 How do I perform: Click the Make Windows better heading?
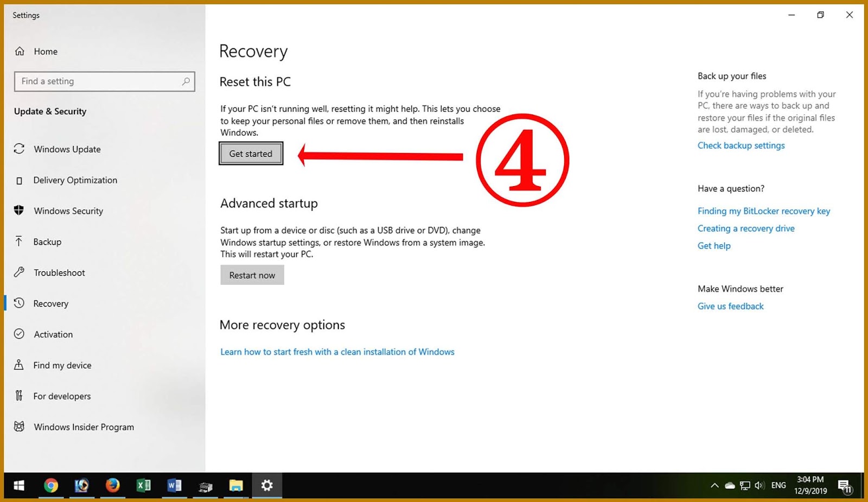tap(741, 289)
